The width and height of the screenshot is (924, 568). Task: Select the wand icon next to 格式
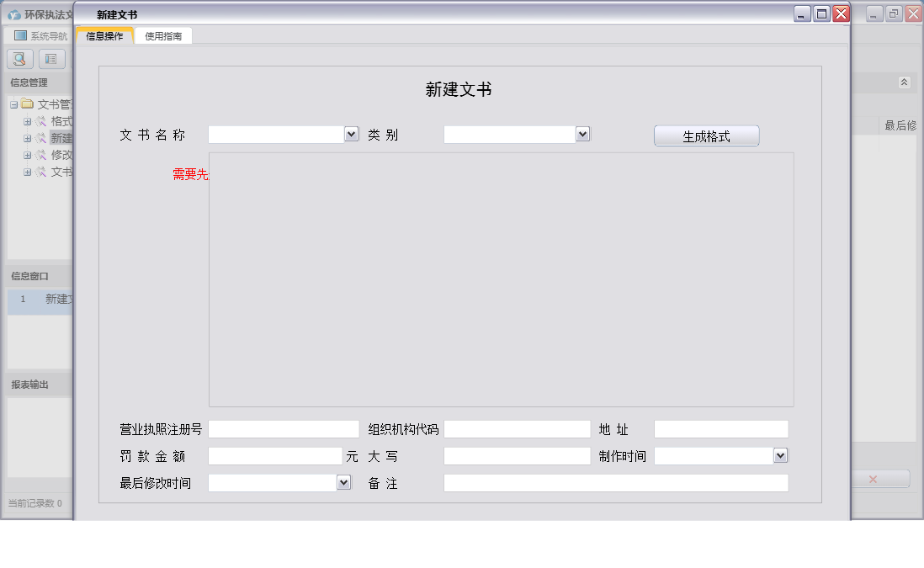pyautogui.click(x=41, y=121)
